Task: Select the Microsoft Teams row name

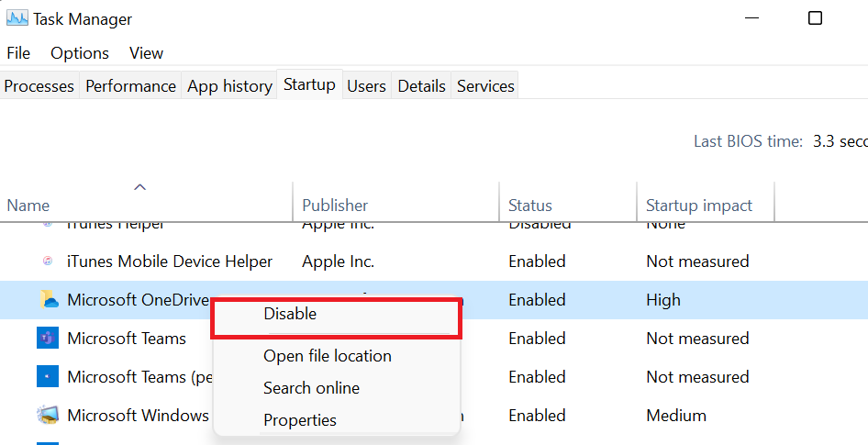Action: click(127, 339)
